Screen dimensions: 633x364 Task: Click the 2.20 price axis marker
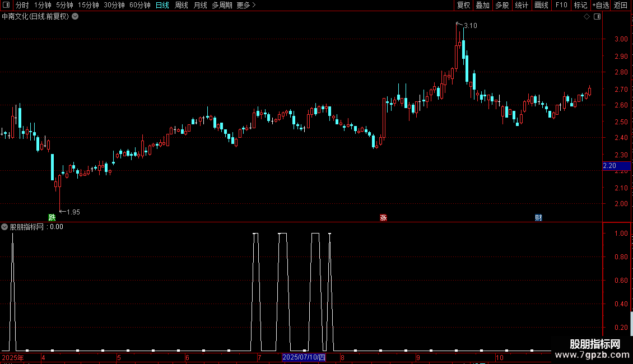pos(616,166)
